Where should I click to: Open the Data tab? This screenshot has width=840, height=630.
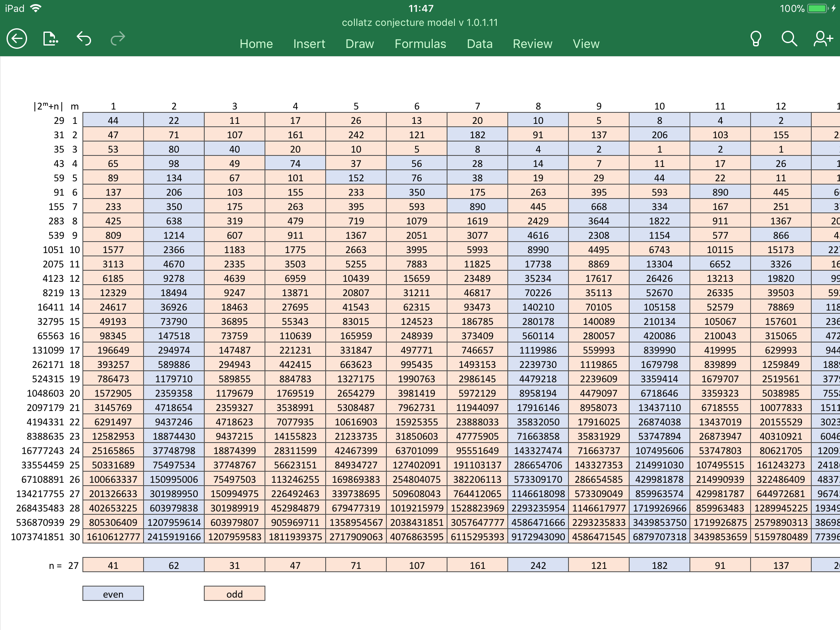tap(479, 44)
